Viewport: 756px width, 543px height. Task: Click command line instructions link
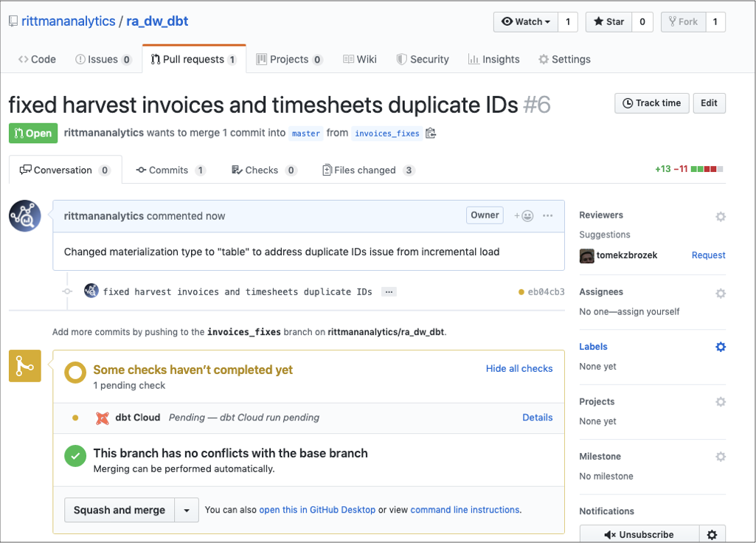465,510
